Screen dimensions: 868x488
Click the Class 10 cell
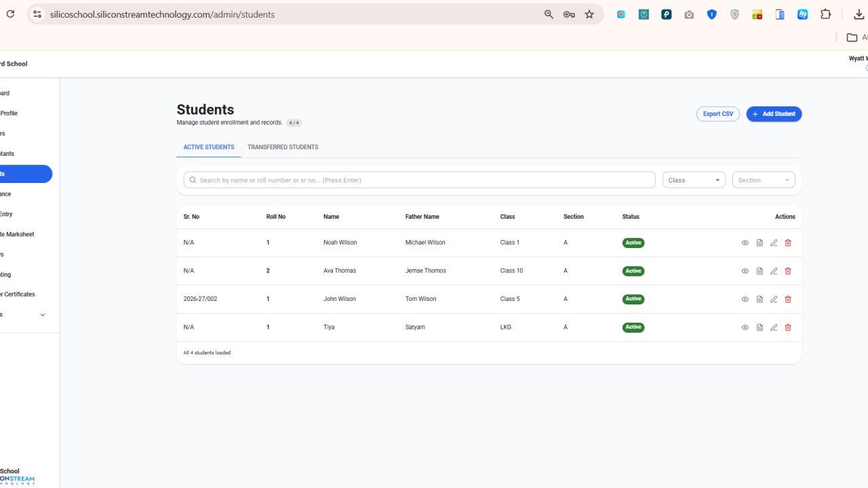tap(512, 271)
